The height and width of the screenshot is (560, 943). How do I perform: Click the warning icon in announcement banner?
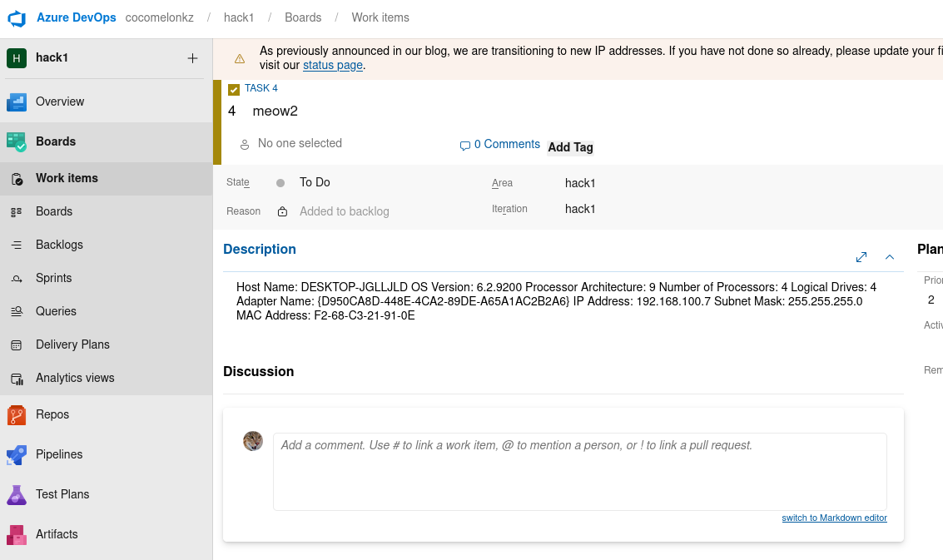[x=240, y=58]
